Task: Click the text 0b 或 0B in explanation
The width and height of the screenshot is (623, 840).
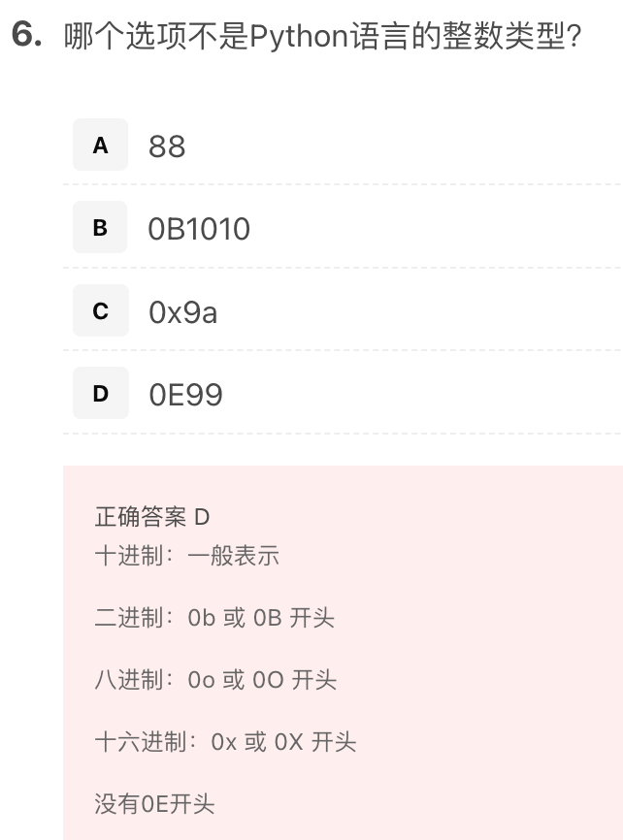Action: (x=236, y=618)
